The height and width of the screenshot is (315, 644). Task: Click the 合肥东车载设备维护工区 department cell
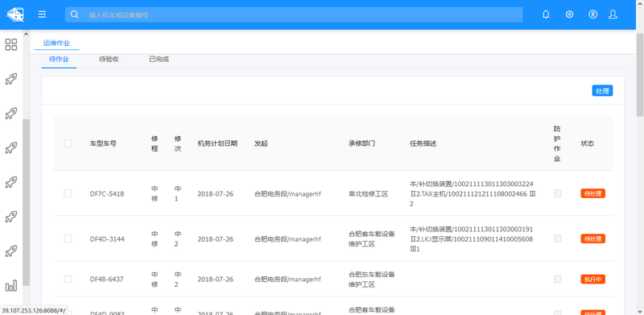[x=372, y=280]
